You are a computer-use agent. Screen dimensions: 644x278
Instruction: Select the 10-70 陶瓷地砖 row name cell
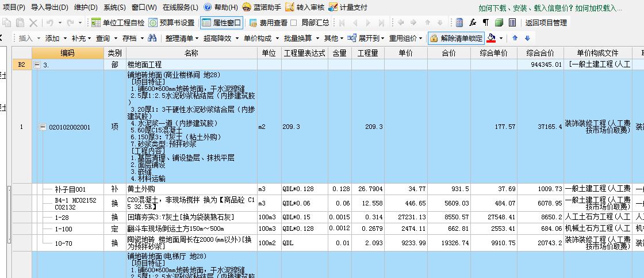(x=192, y=243)
